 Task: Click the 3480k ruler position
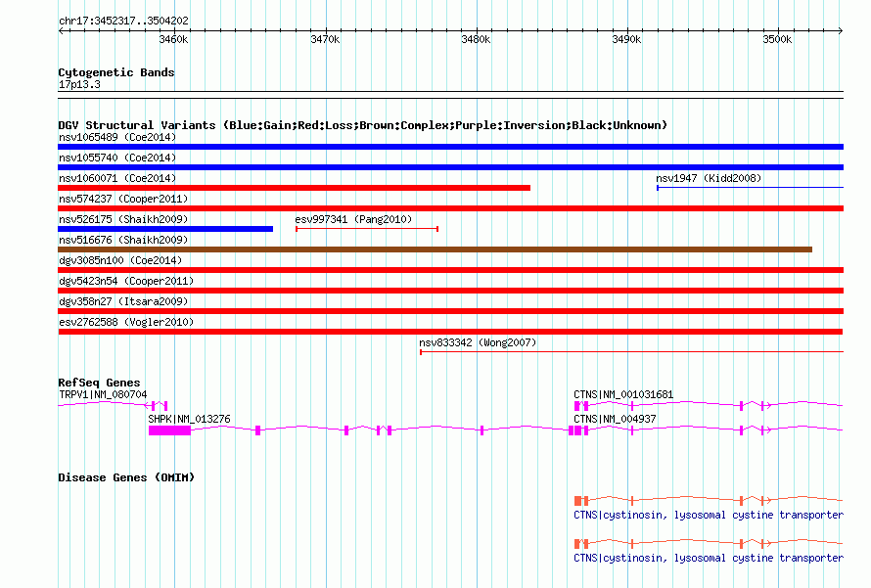click(476, 39)
